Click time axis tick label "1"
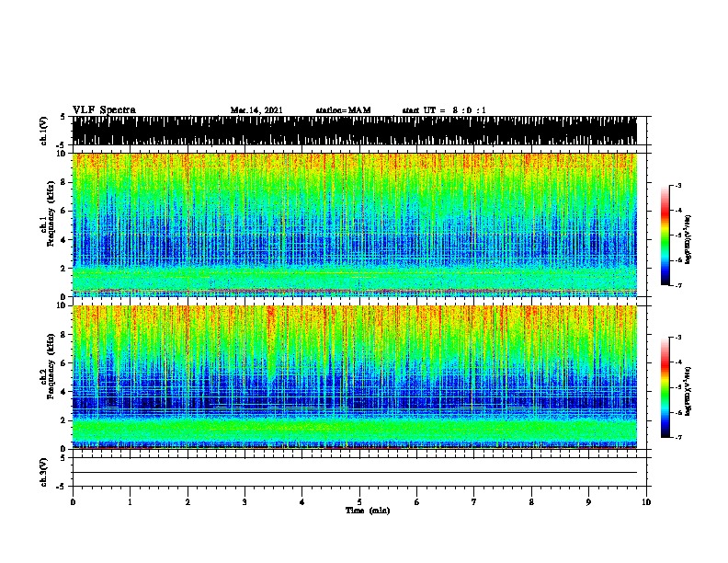This screenshot has width=728, height=563. tap(130, 502)
